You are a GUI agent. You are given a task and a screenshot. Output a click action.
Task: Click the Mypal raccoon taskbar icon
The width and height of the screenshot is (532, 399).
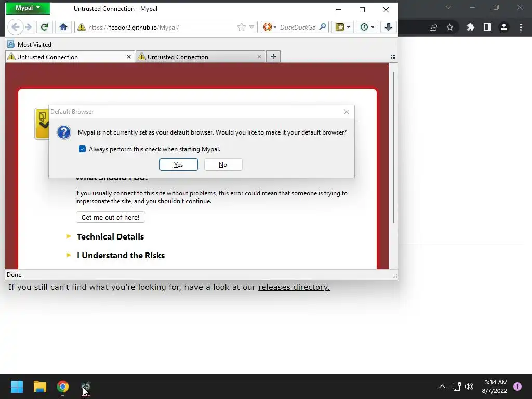tap(86, 387)
